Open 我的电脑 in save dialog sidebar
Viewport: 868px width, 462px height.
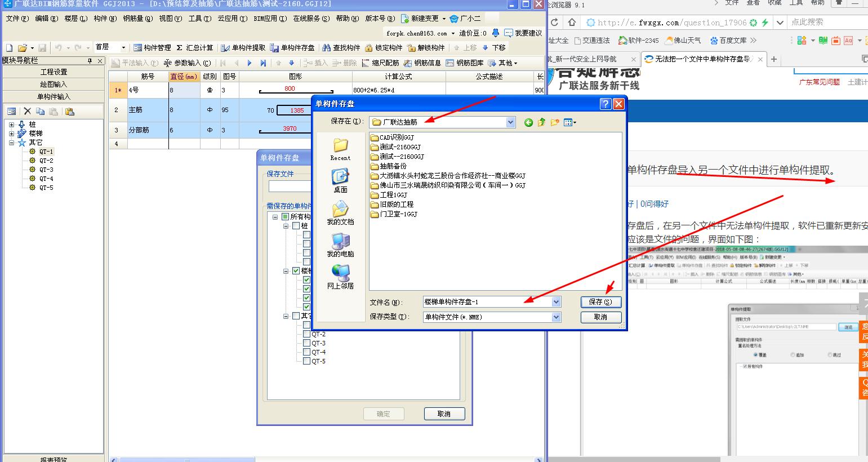point(340,246)
